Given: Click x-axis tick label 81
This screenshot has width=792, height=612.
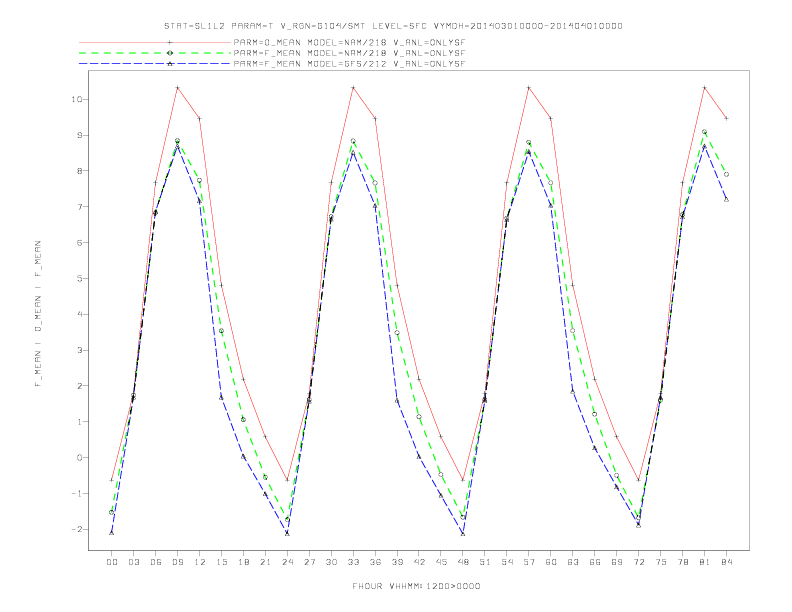Looking at the screenshot, I should (x=705, y=562).
